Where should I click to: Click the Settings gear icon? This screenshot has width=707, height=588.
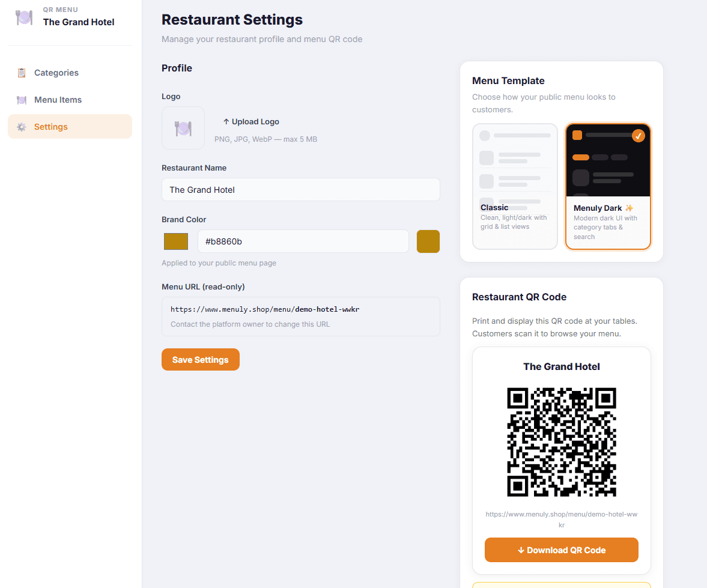(21, 127)
